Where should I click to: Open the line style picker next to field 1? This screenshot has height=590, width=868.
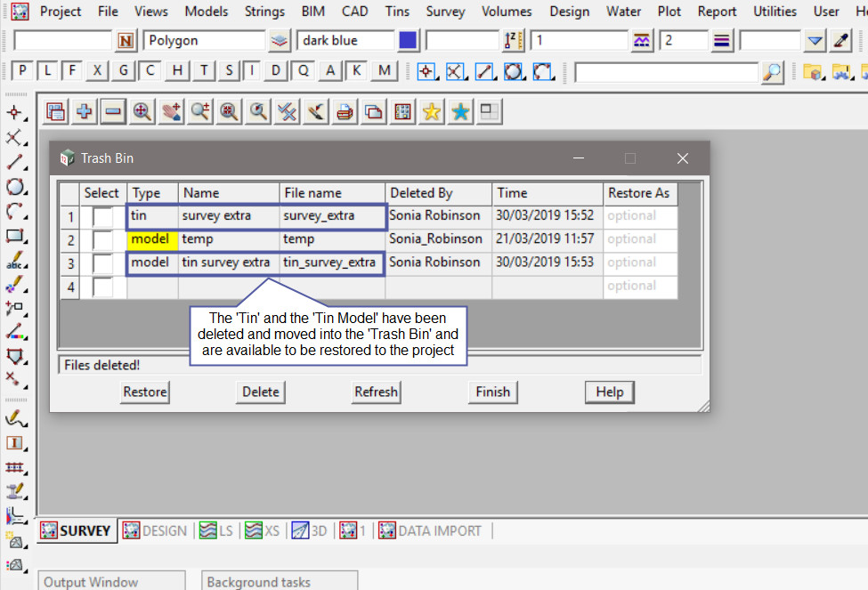643,40
